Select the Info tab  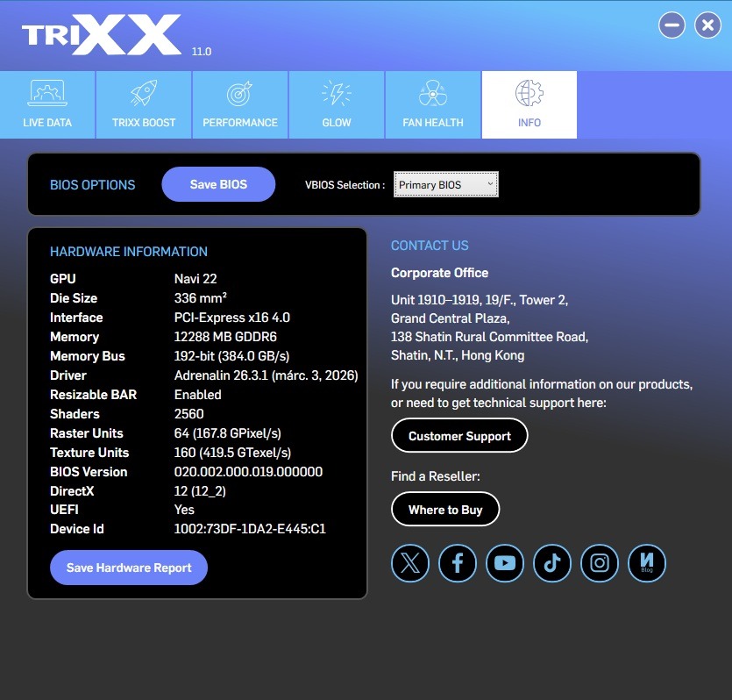[529, 104]
